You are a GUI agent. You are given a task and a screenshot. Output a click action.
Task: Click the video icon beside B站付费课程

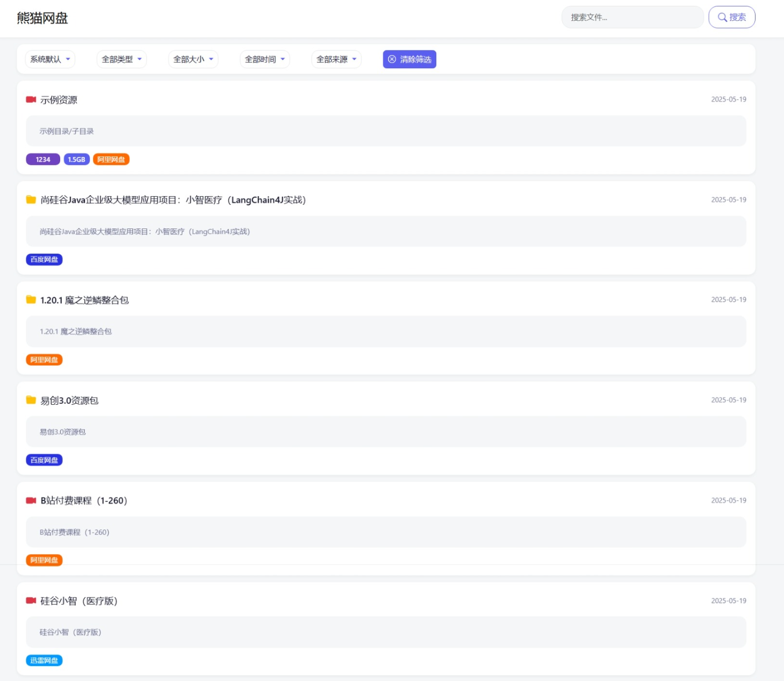pyautogui.click(x=31, y=500)
